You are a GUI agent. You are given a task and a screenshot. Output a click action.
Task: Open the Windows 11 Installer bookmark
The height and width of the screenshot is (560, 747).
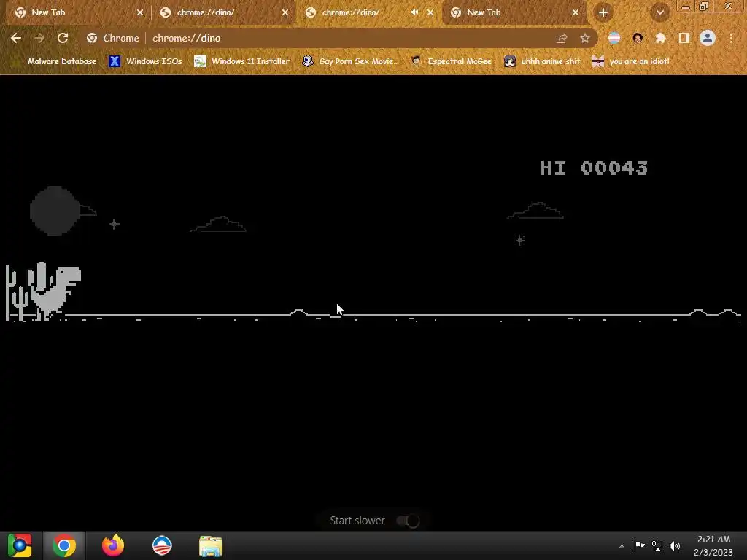point(242,61)
